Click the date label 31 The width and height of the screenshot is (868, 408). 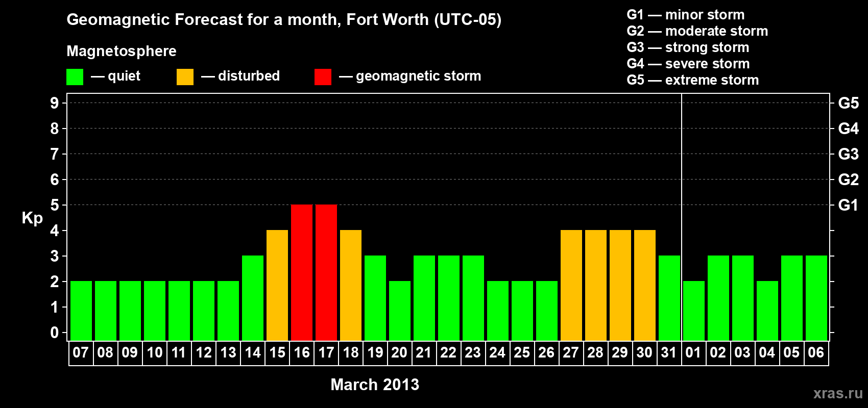pos(669,352)
